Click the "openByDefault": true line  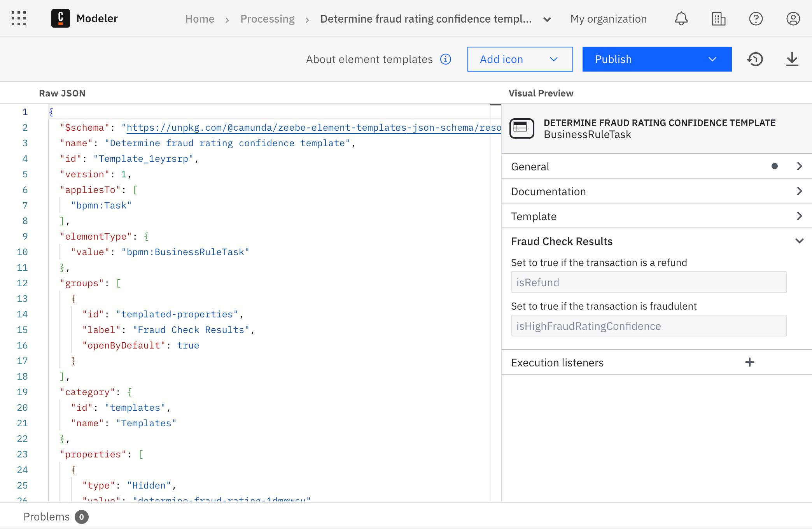[141, 345]
